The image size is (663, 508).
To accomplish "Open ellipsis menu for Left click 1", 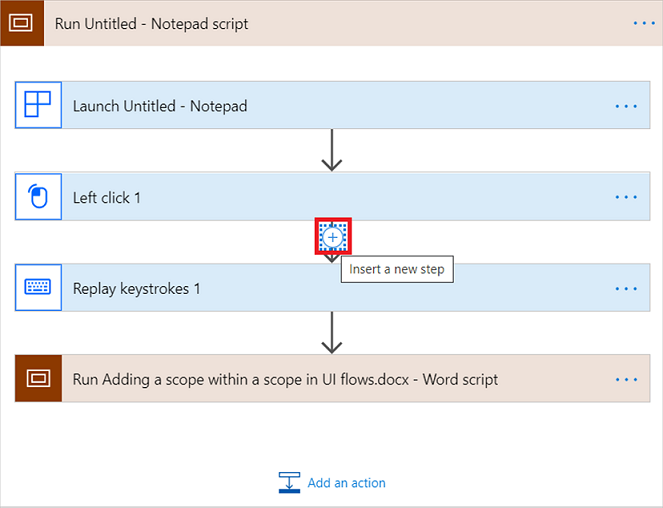I will coord(626,197).
